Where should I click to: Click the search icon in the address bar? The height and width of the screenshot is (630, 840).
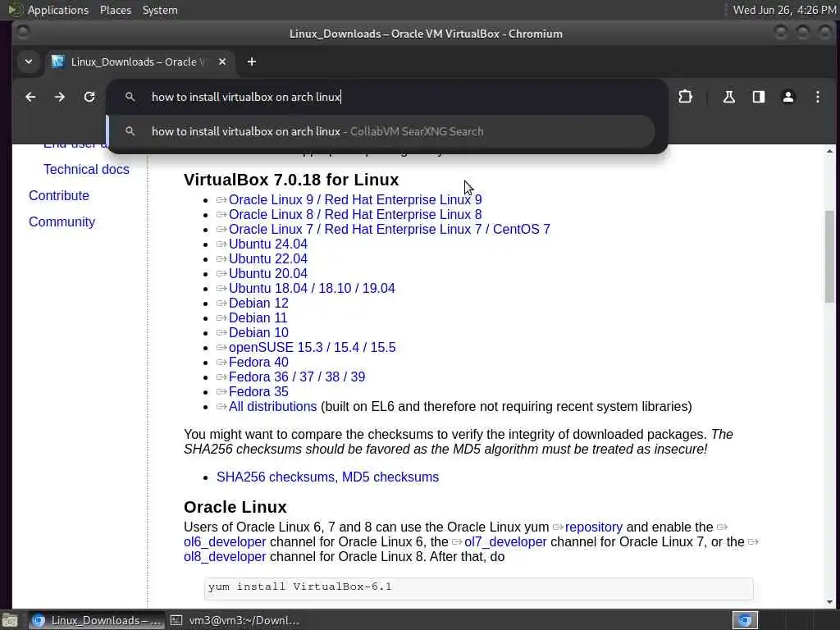pos(130,97)
